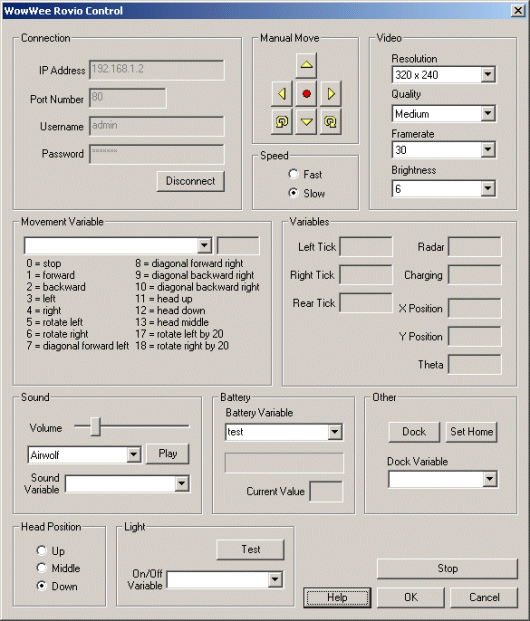Open the Sound Variable dropdown
Image resolution: width=530 pixels, height=621 pixels.
(x=182, y=484)
